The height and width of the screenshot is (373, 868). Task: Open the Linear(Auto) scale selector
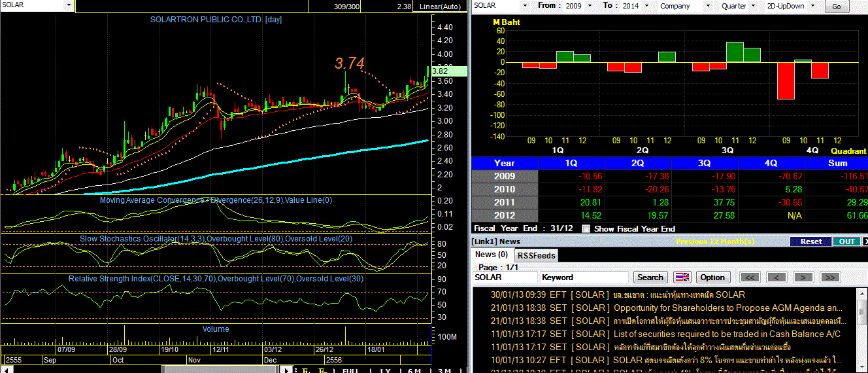tap(441, 6)
